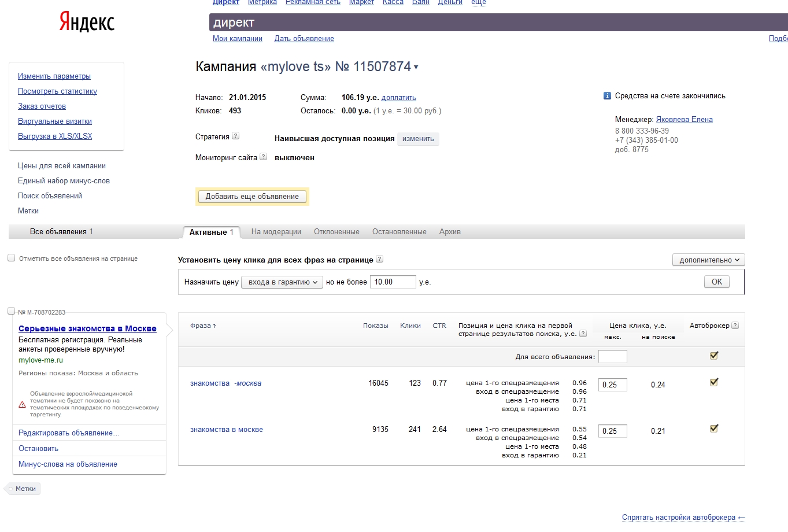Screen dimensions: 788x532
Task: Click the 'Метки' link in the left sidebar
Action: (x=28, y=211)
